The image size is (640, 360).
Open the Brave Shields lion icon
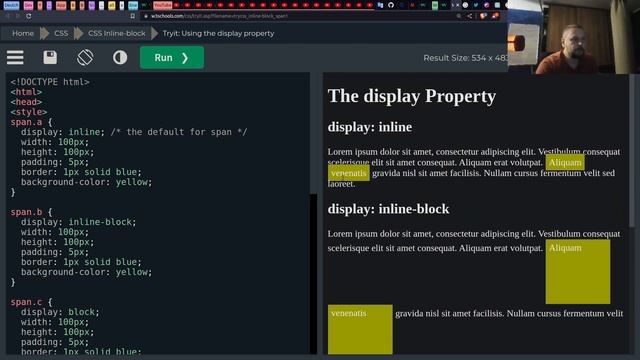point(483,16)
